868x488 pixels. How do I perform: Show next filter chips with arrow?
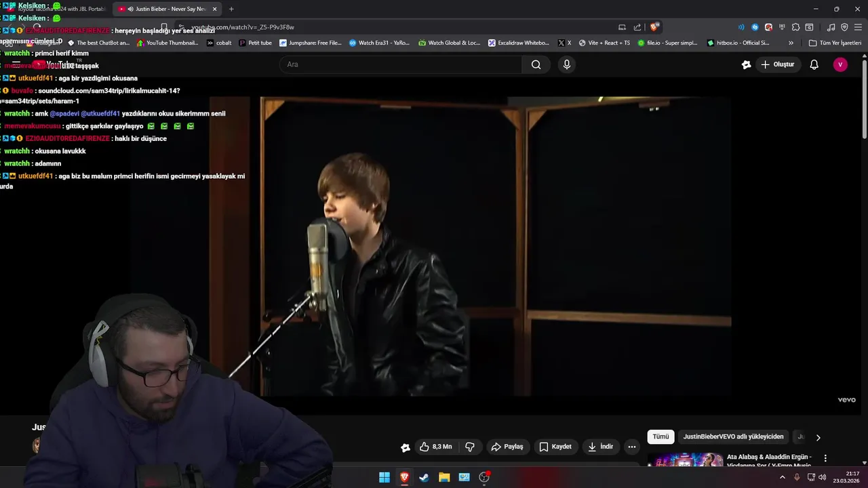818,437
